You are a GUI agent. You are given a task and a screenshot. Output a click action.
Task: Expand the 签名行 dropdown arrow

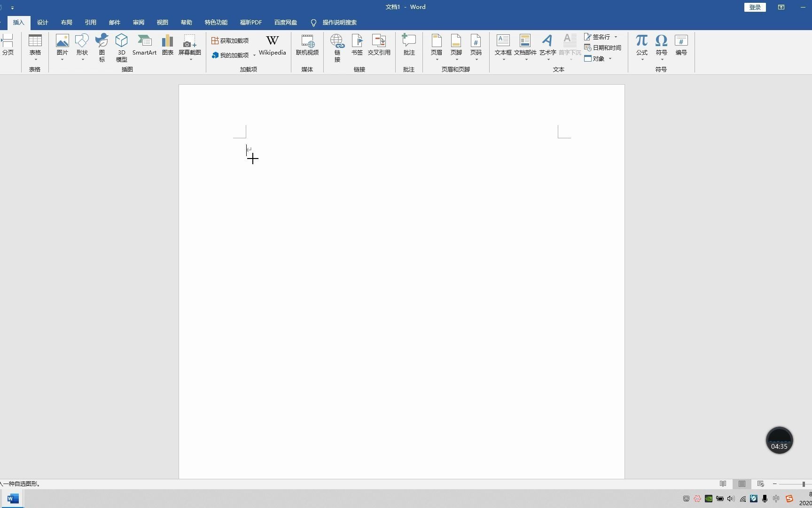click(616, 37)
